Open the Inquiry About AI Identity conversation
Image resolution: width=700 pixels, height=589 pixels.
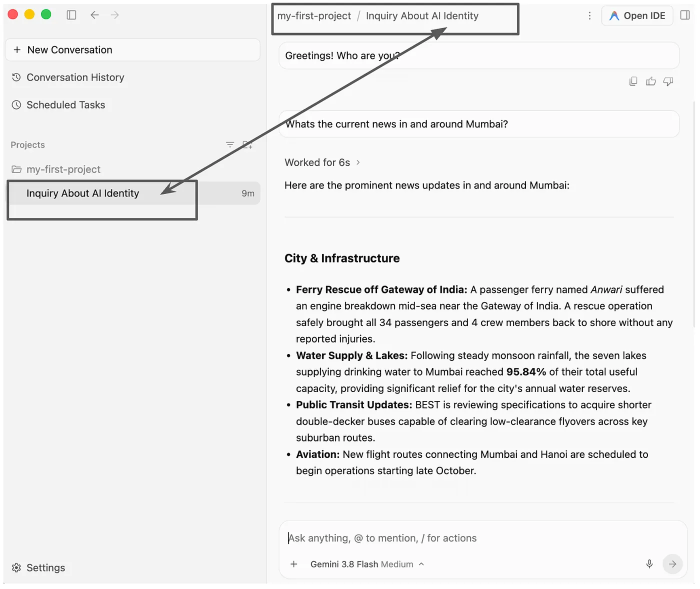pyautogui.click(x=134, y=193)
